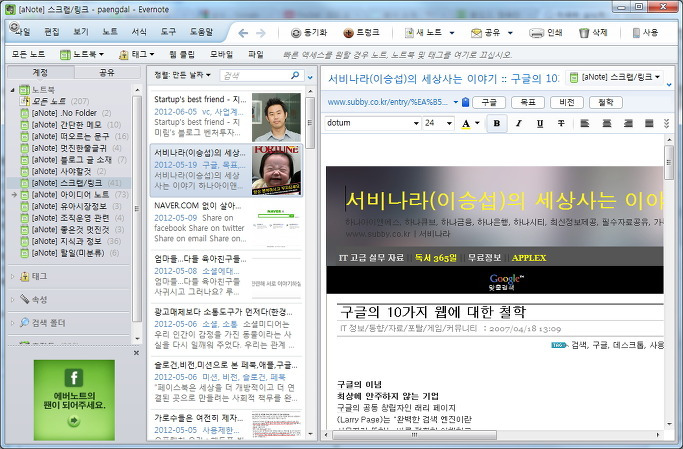This screenshot has width=683, height=449.
Task: Click the 파일 shortcut
Action: point(256,54)
